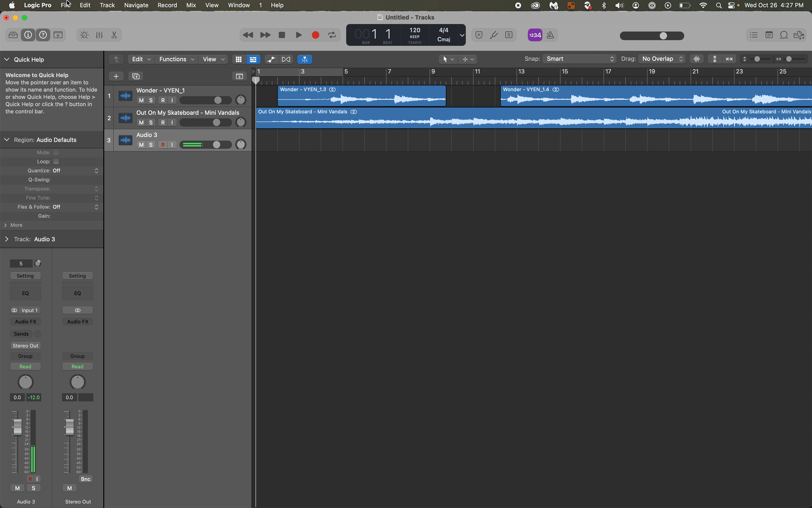Click the add track plus button
Image resolution: width=812 pixels, height=508 pixels.
point(116,76)
